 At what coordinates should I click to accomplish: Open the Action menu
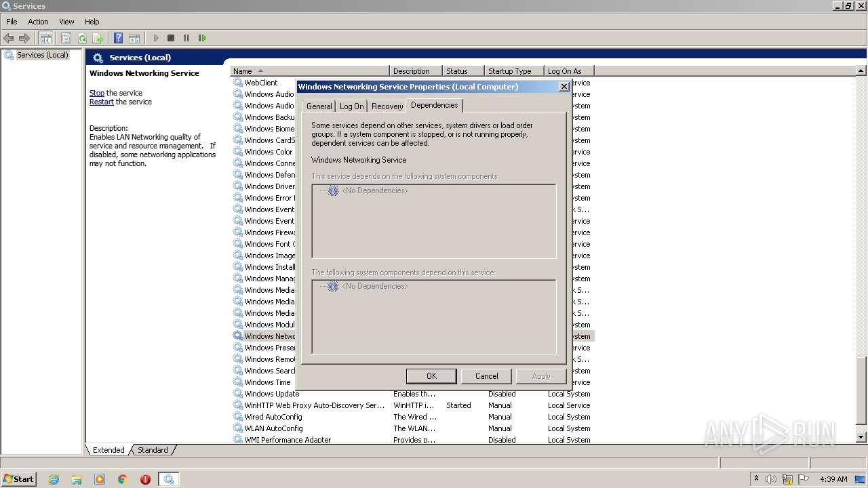click(x=38, y=22)
